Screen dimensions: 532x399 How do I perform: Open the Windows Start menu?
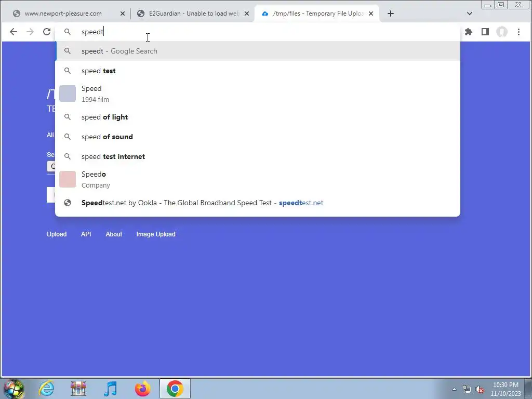(x=14, y=389)
